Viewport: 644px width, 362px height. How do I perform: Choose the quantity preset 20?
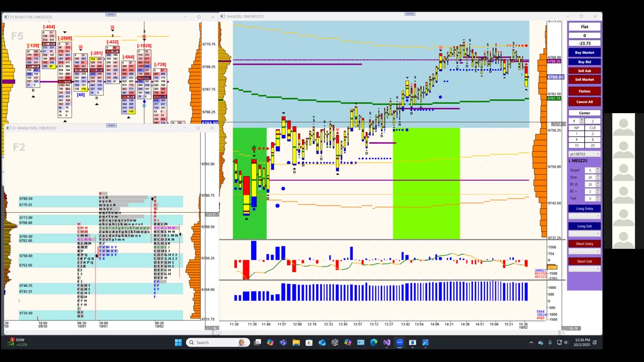[x=593, y=145]
